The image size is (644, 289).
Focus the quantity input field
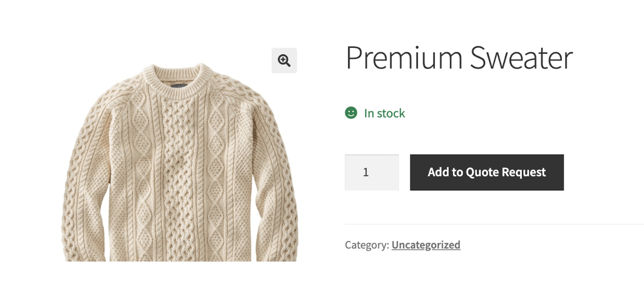[x=372, y=172]
